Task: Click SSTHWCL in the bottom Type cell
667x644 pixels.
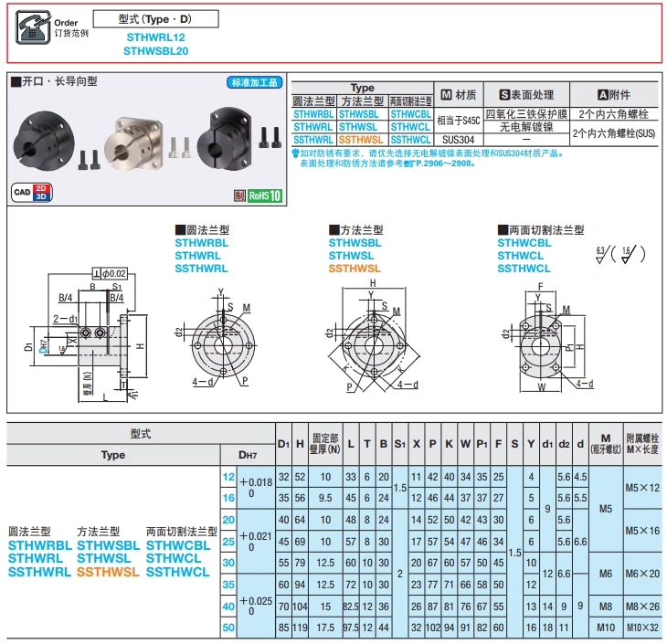Action: click(x=178, y=572)
